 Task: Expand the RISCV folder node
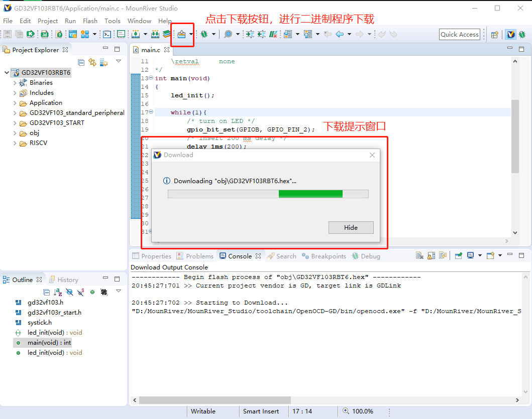pos(15,143)
